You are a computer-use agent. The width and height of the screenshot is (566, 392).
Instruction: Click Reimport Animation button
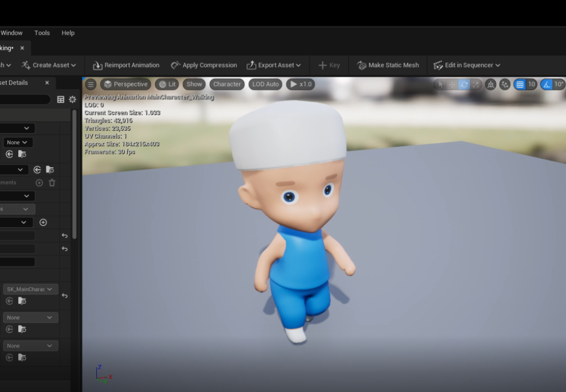tap(126, 65)
